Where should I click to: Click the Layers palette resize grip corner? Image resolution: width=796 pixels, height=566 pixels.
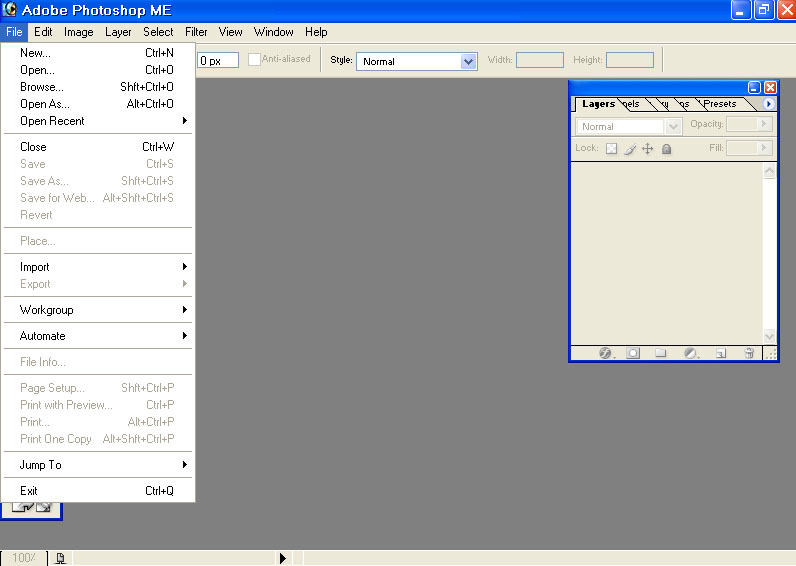(771, 354)
